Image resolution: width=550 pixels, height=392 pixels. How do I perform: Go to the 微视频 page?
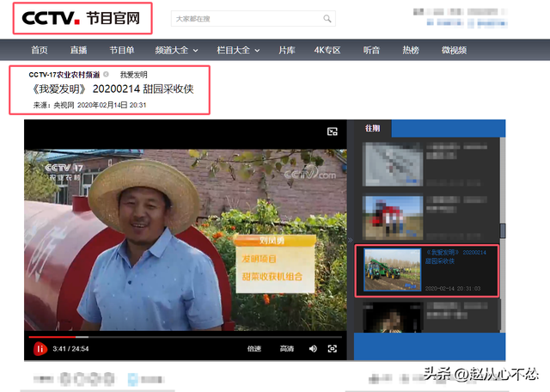pos(454,50)
